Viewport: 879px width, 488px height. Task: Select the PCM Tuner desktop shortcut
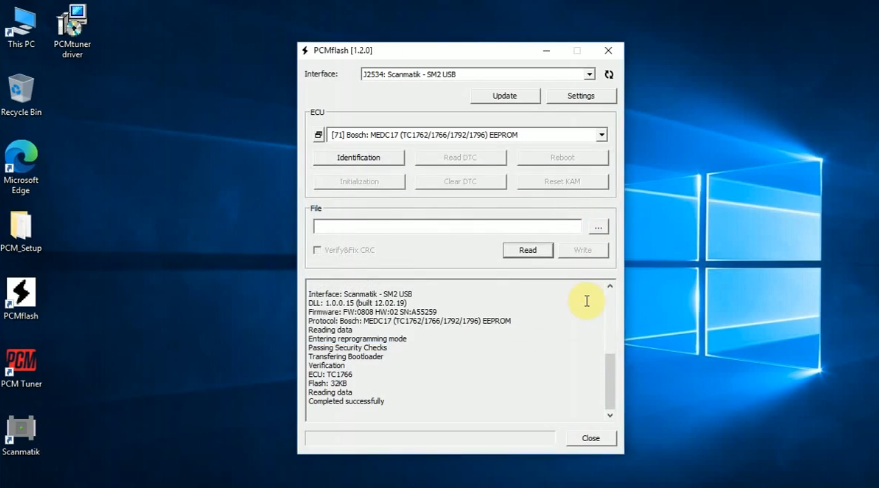[x=21, y=368]
